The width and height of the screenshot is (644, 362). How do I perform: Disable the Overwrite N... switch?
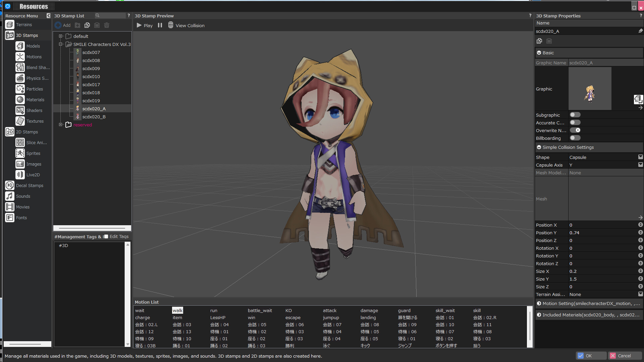(x=575, y=130)
